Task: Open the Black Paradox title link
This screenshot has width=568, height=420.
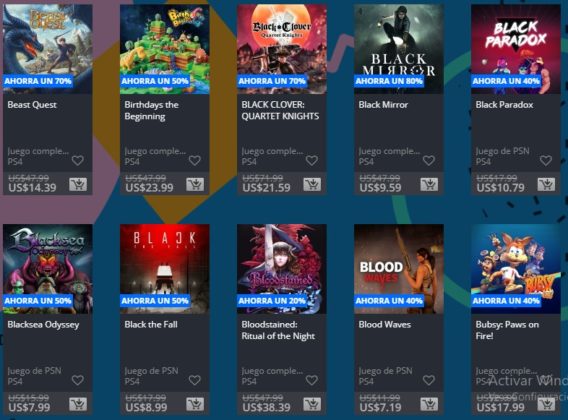Action: [x=504, y=105]
